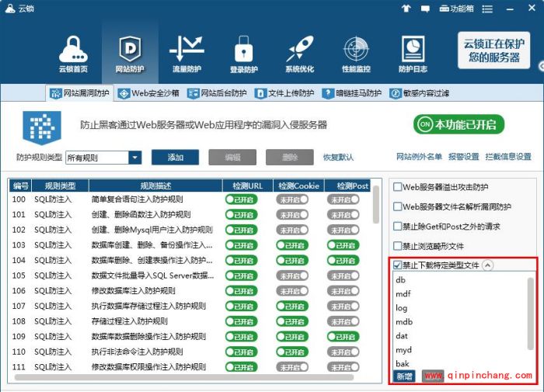
Task: Collapse the 禁止下载特定类型文件 list
Action: click(487, 265)
